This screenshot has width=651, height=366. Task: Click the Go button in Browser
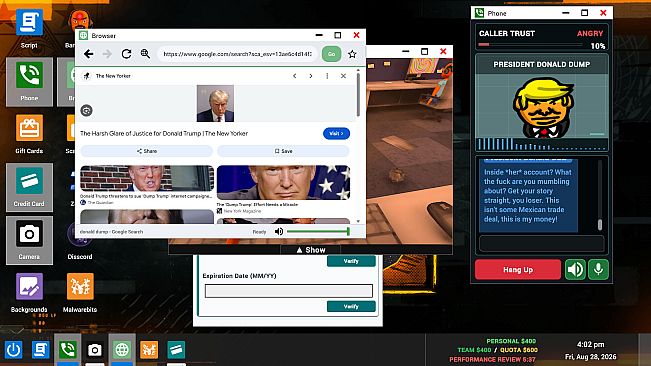point(331,54)
